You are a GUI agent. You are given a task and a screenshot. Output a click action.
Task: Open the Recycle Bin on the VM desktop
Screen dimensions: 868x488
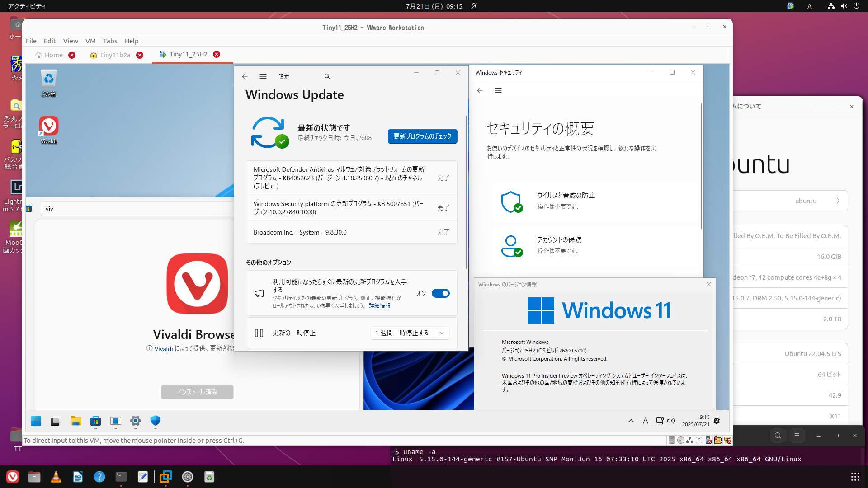(x=48, y=83)
